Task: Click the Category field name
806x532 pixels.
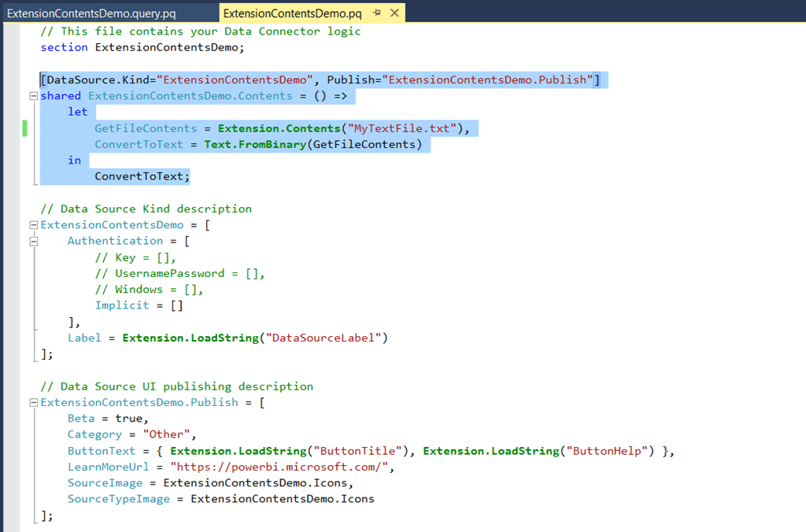Action: (94, 434)
